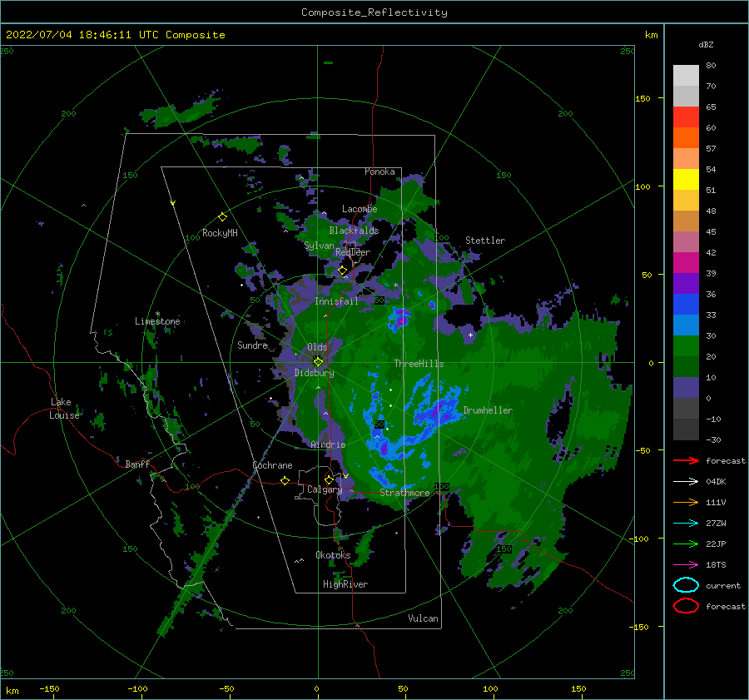Click the red 60 dBZ color swatch
The height and width of the screenshot is (700, 749).
pyautogui.click(x=686, y=117)
